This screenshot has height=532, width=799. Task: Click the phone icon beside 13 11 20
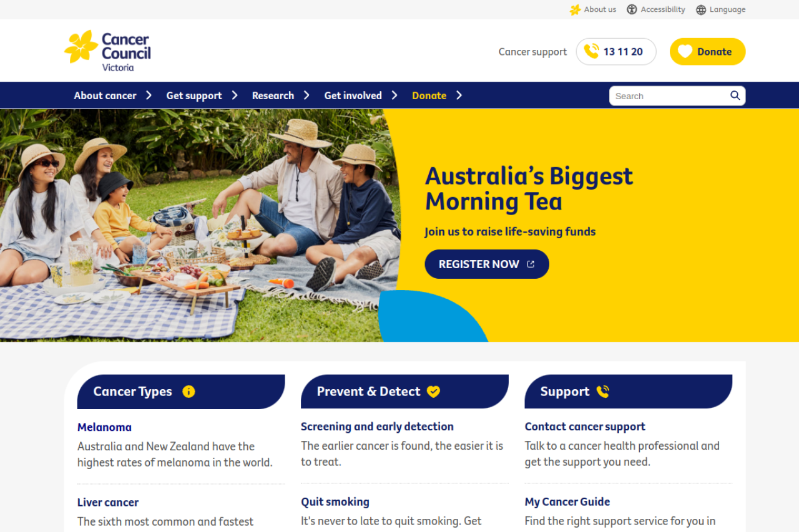click(591, 51)
